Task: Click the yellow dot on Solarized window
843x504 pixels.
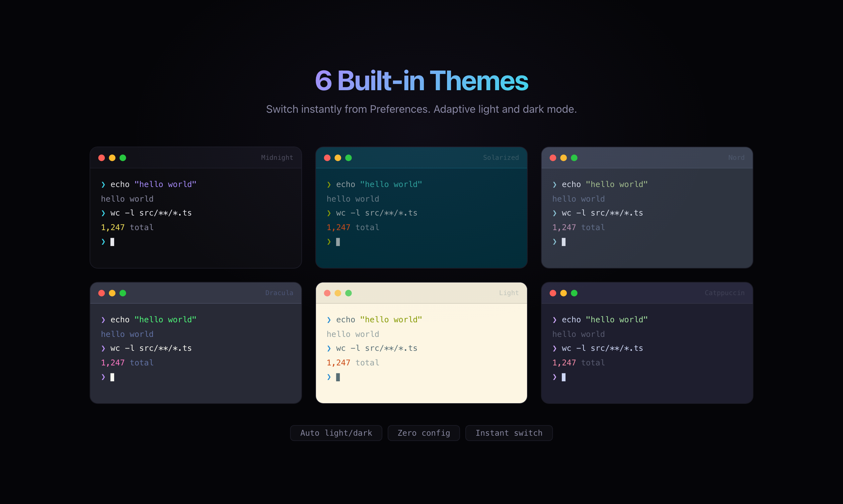Action: tap(338, 157)
